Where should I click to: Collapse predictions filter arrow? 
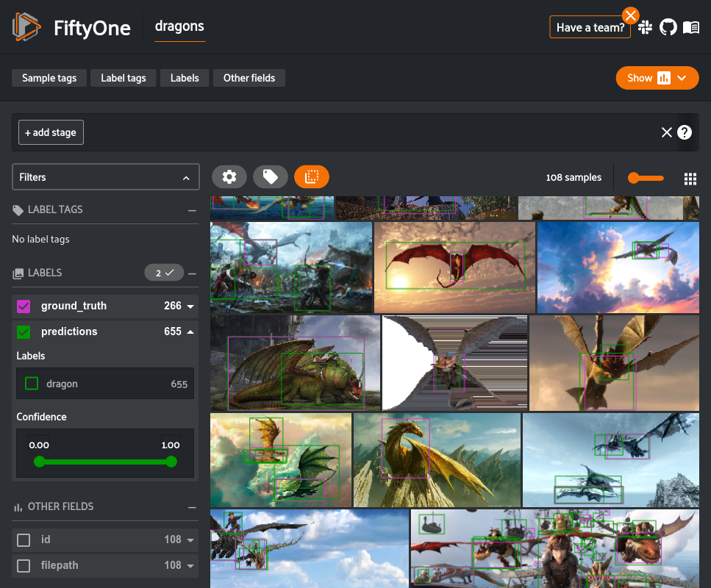190,332
